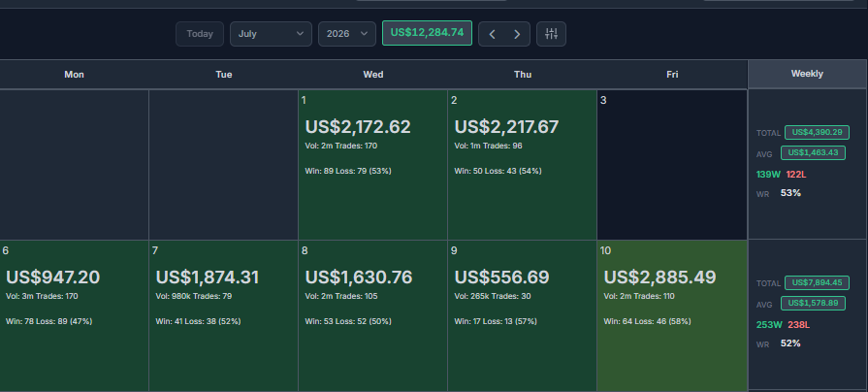Click the US$1,630.76 profit on day 8
868x392 pixels.
tap(359, 277)
